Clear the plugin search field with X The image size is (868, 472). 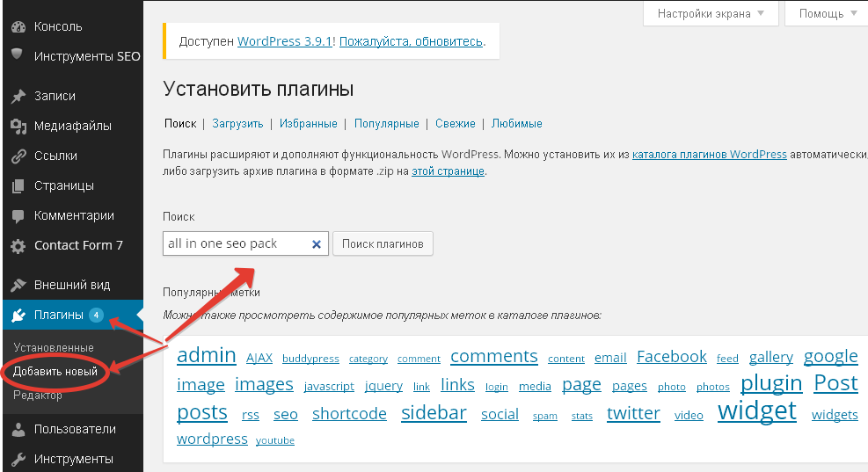(317, 244)
